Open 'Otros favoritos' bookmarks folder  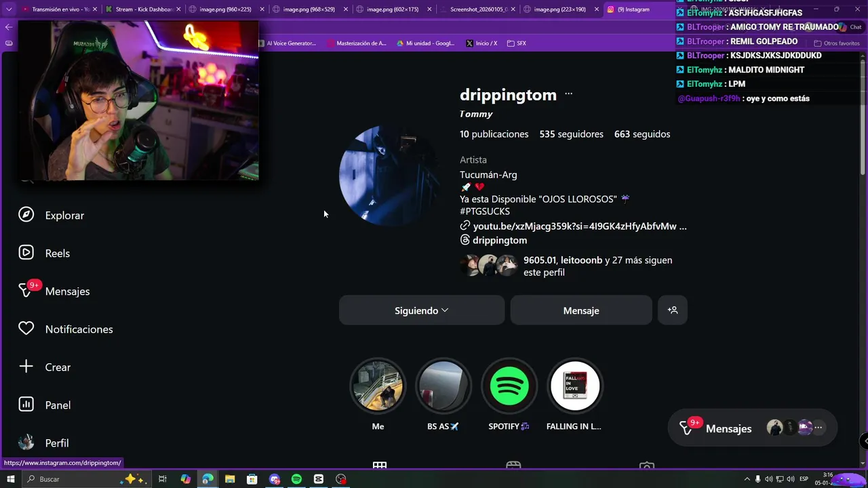pos(837,43)
